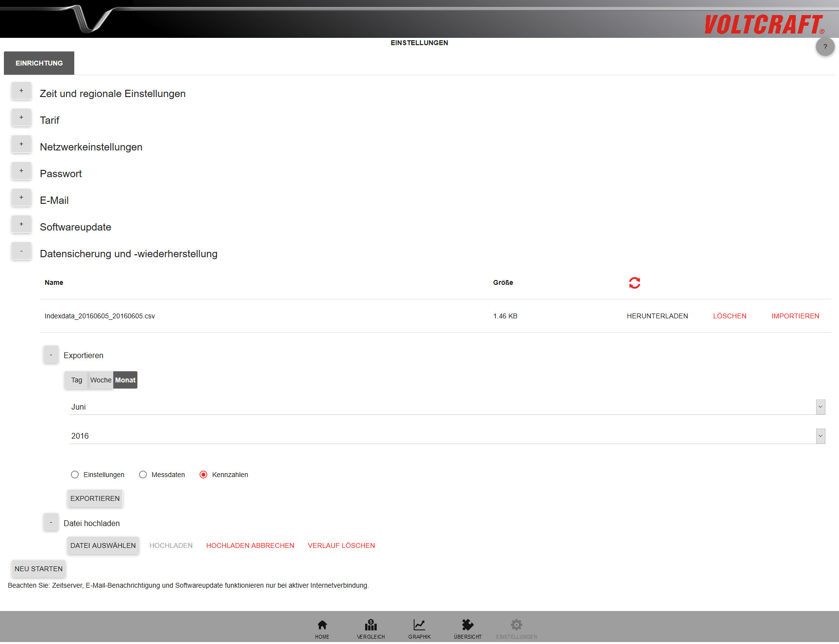The image size is (839, 644).
Task: Collapse the Exportieren subsection
Action: point(51,355)
